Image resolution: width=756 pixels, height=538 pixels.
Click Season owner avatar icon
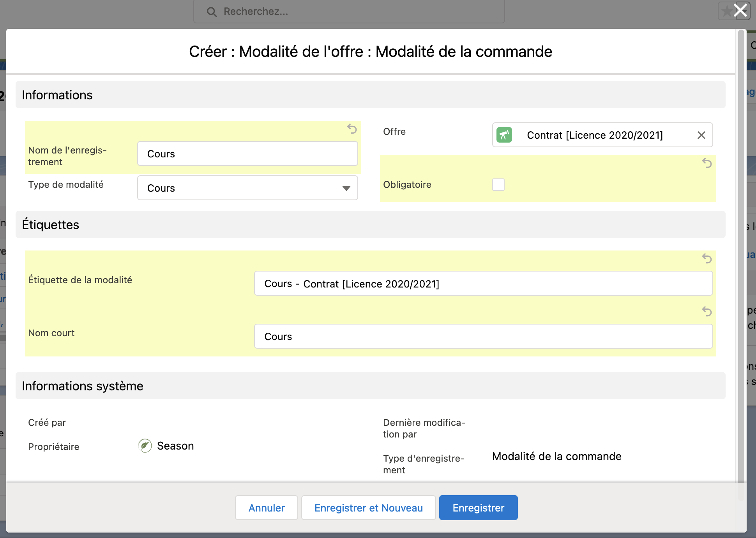[x=145, y=446]
